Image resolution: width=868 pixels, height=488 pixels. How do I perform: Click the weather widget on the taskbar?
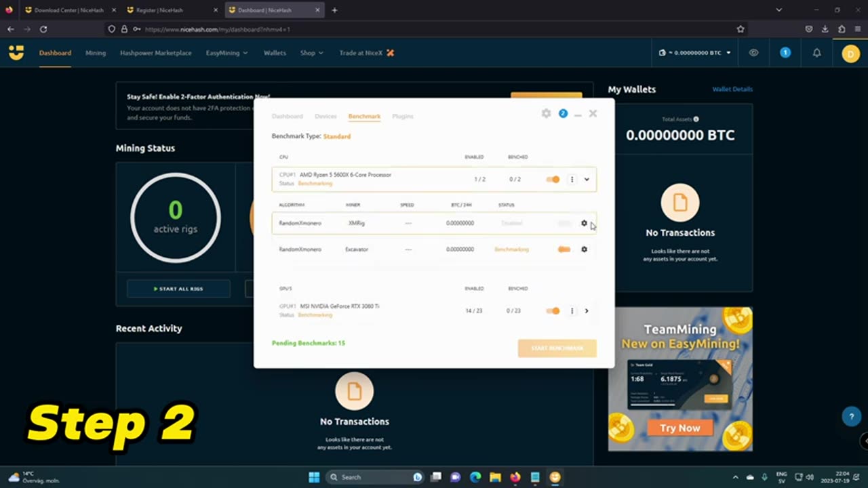(35, 477)
